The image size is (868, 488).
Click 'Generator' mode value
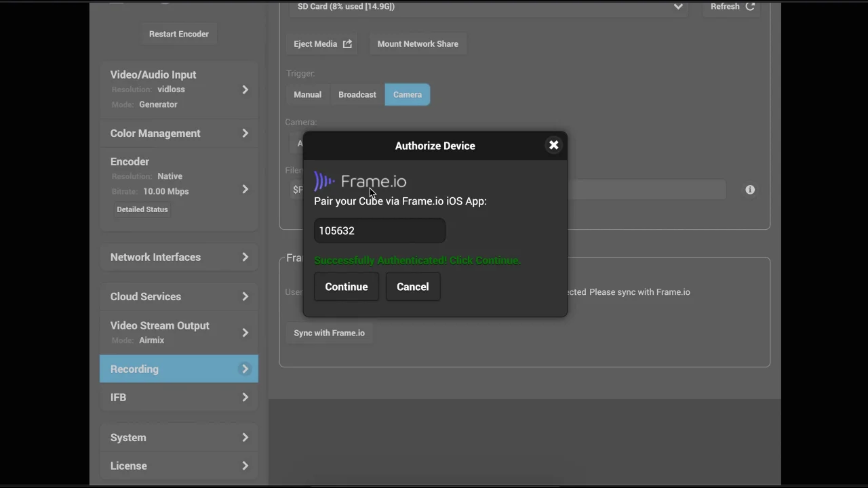[x=159, y=104]
